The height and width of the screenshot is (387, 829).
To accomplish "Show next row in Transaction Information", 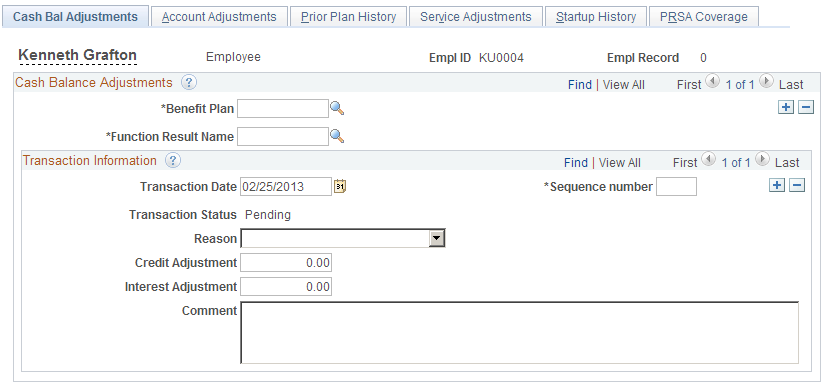I will click(762, 159).
